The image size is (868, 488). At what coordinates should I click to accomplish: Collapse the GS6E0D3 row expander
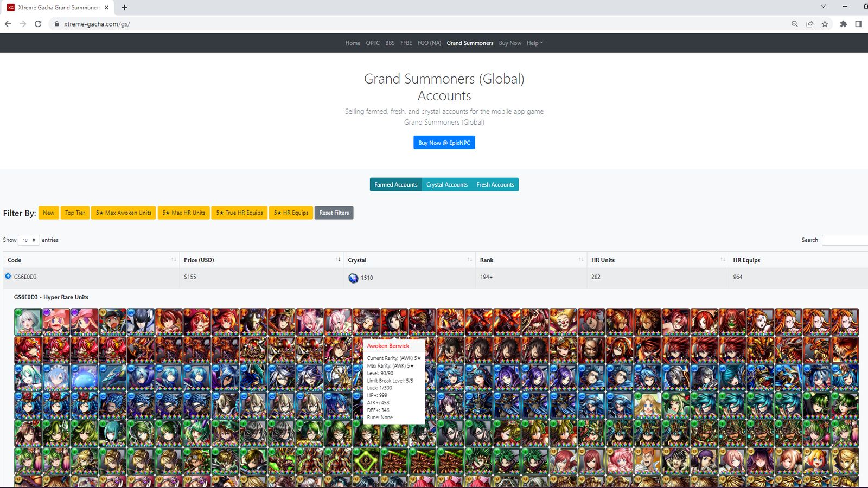click(x=8, y=277)
